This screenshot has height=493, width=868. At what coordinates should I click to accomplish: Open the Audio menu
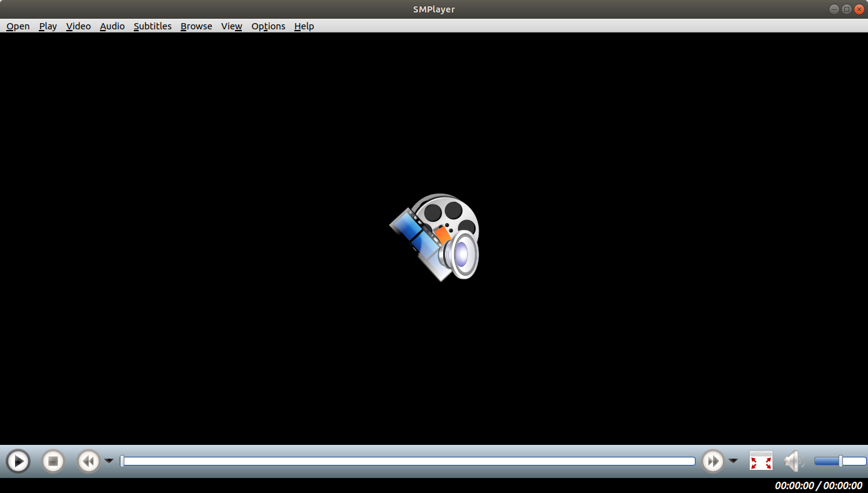(x=112, y=26)
